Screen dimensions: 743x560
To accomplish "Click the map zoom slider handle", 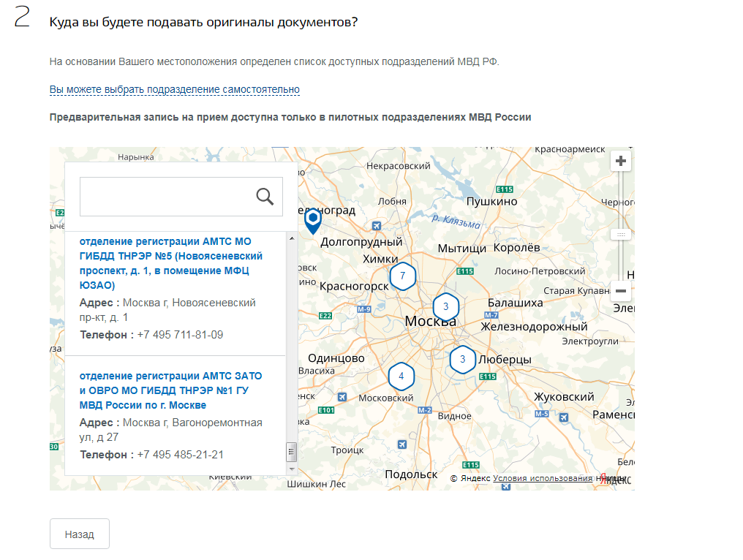I will (621, 235).
